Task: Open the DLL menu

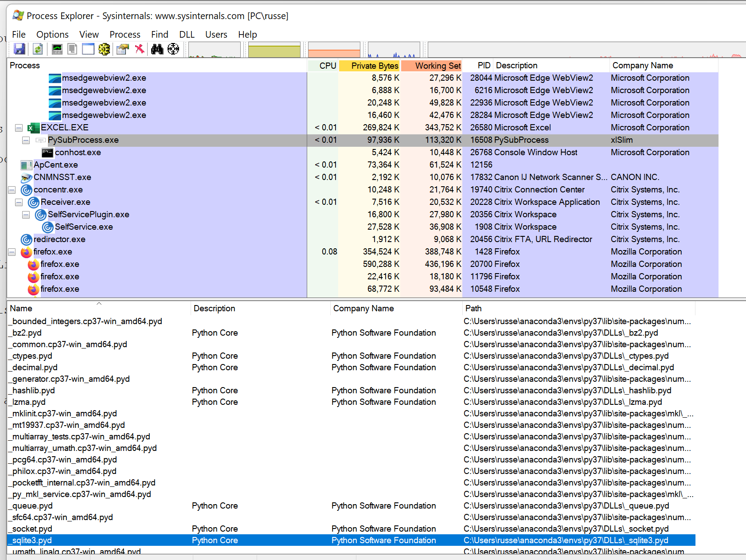Action: pos(187,35)
